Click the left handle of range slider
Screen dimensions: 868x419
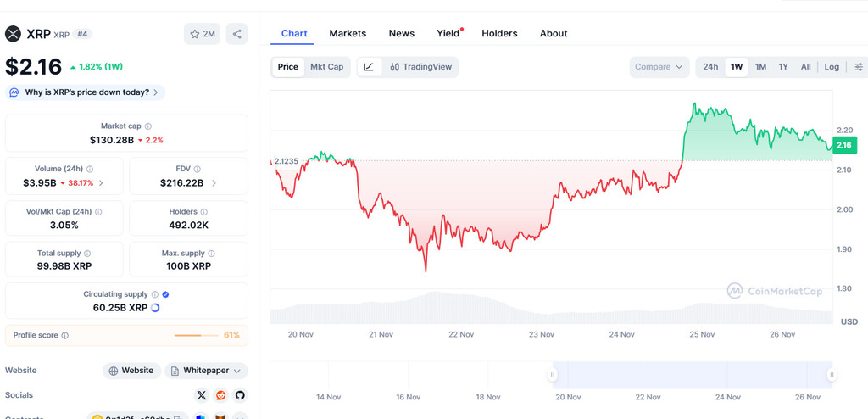pyautogui.click(x=553, y=374)
